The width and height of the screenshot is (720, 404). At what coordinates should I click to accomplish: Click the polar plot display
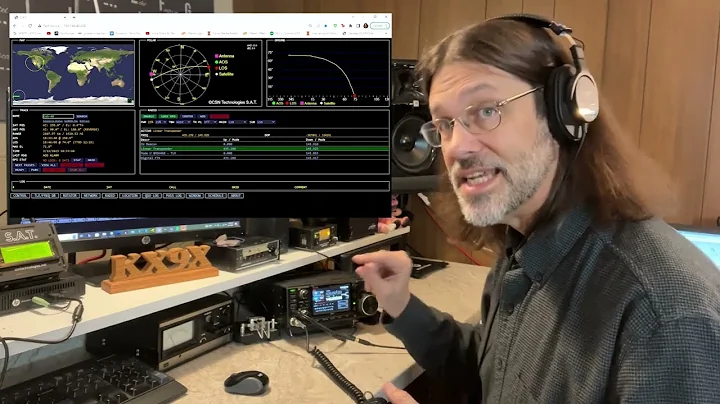pos(180,73)
